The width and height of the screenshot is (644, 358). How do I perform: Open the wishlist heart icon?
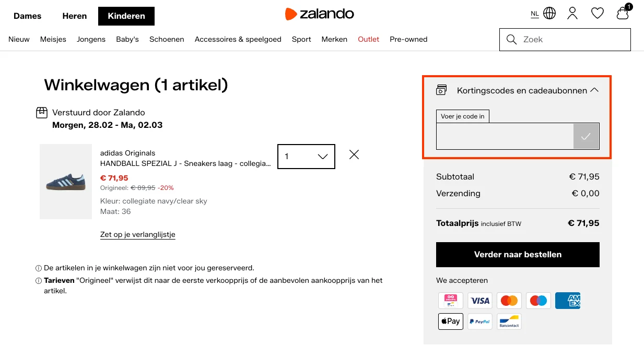point(597,13)
